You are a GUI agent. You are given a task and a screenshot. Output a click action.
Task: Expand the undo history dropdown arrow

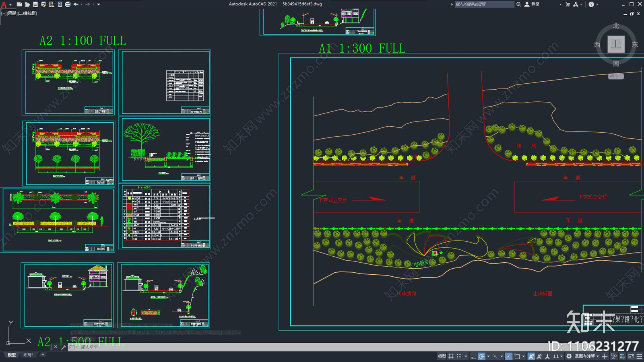(x=82, y=4)
